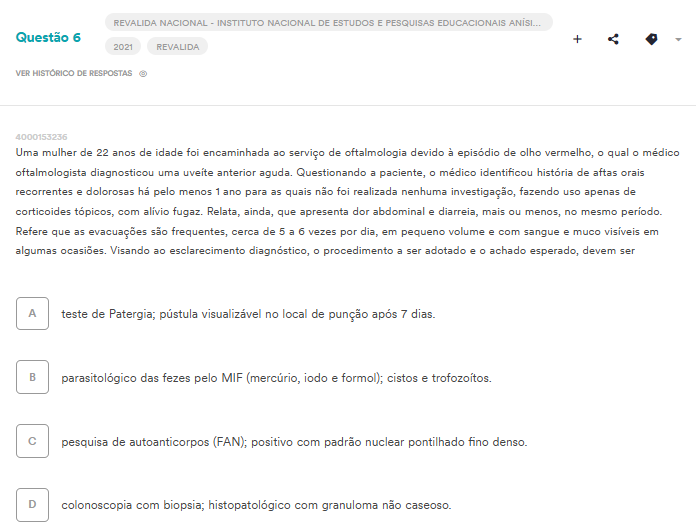Click the REVALIDA NACIONAL institution tag
The width and height of the screenshot is (696, 531).
tap(328, 23)
